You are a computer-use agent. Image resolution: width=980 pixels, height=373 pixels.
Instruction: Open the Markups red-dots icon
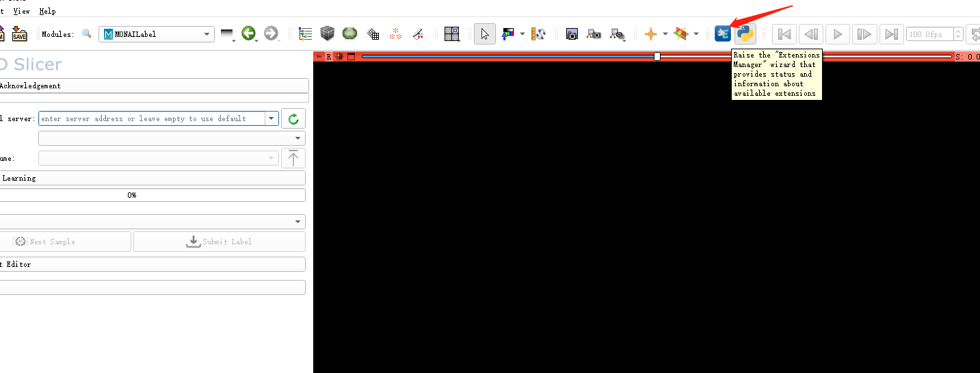click(395, 34)
